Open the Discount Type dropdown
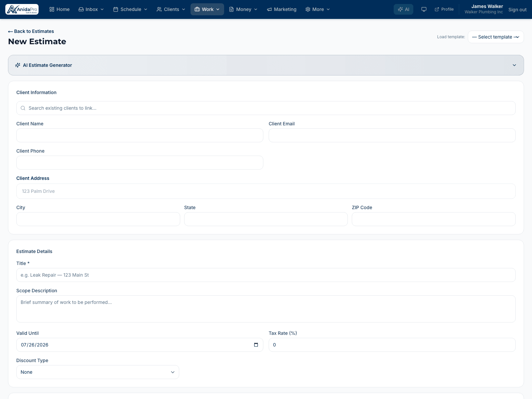532x399 pixels. [98, 372]
